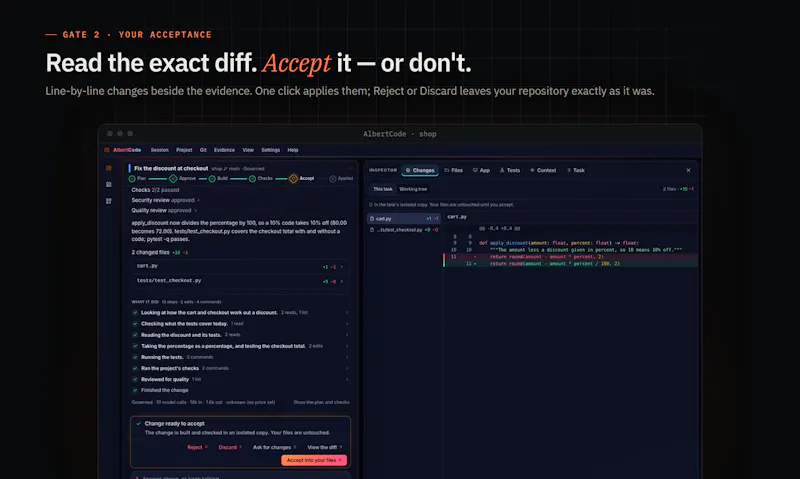Click the '2 changed files' heading
This screenshot has width=800, height=479.
pyautogui.click(x=151, y=253)
